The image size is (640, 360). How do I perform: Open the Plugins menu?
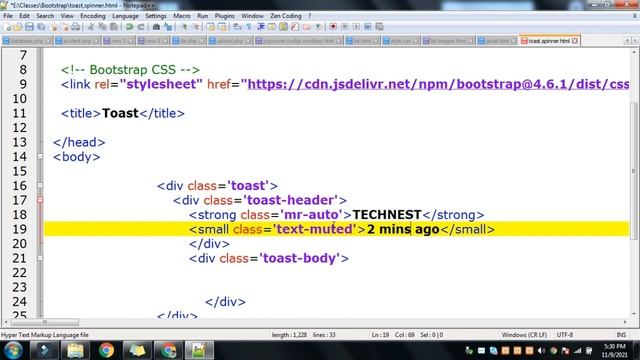[224, 16]
